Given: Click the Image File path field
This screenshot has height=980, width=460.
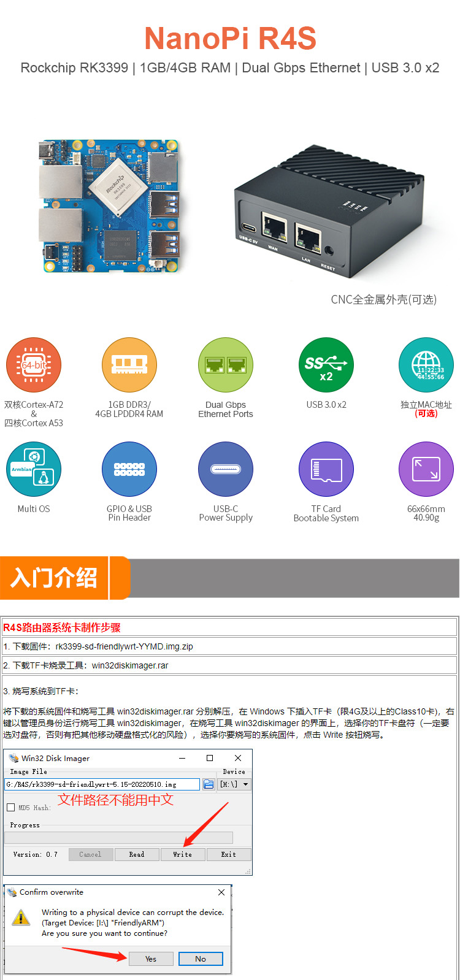Looking at the screenshot, I should coord(102,784).
